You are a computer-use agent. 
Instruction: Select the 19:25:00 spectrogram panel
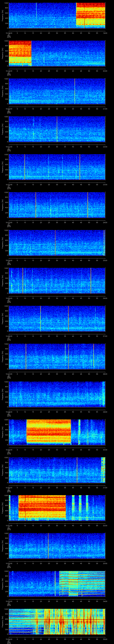point(57,280)
